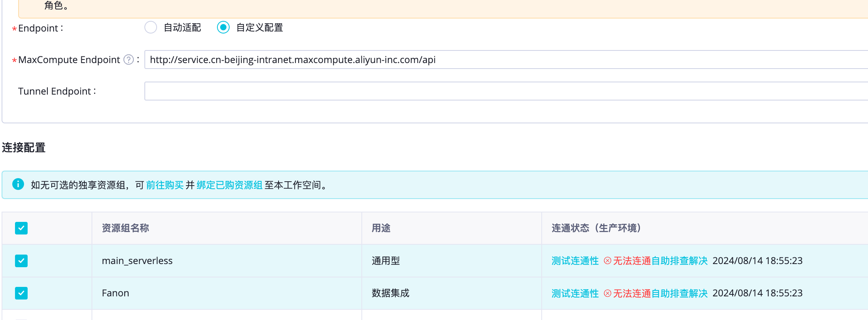Select the 自定义配置 radio button
Viewport: 868px width, 320px height.
(x=223, y=28)
